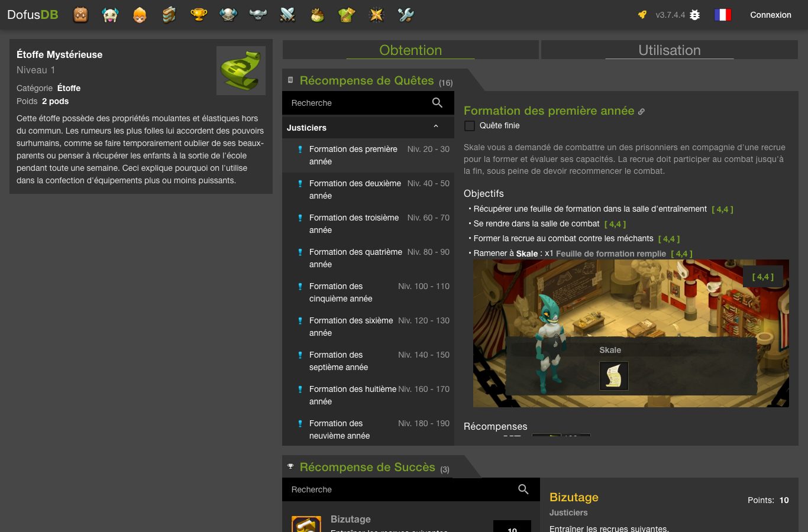Click the grey horned helmet icon
808x532 pixels.
[258, 15]
